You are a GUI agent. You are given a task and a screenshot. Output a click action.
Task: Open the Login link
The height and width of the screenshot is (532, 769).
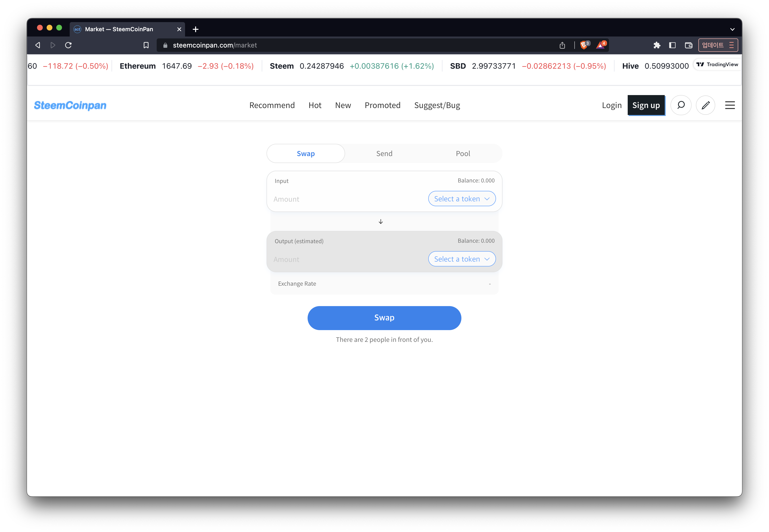point(612,105)
